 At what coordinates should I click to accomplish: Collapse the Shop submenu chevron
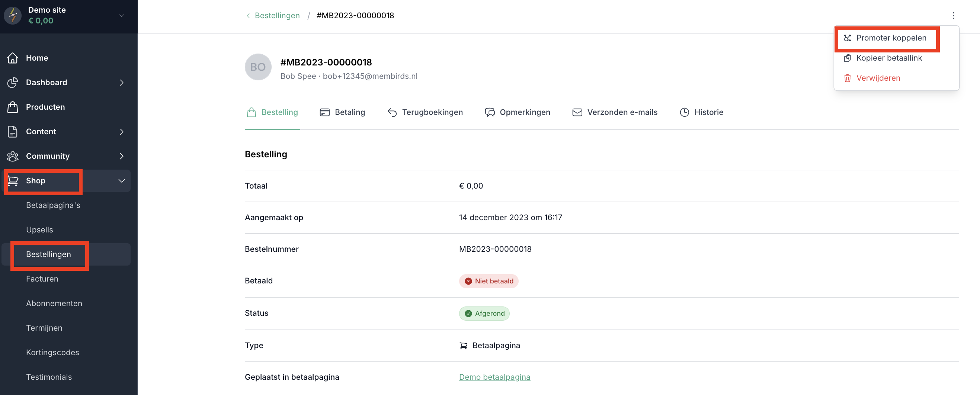pyautogui.click(x=121, y=181)
